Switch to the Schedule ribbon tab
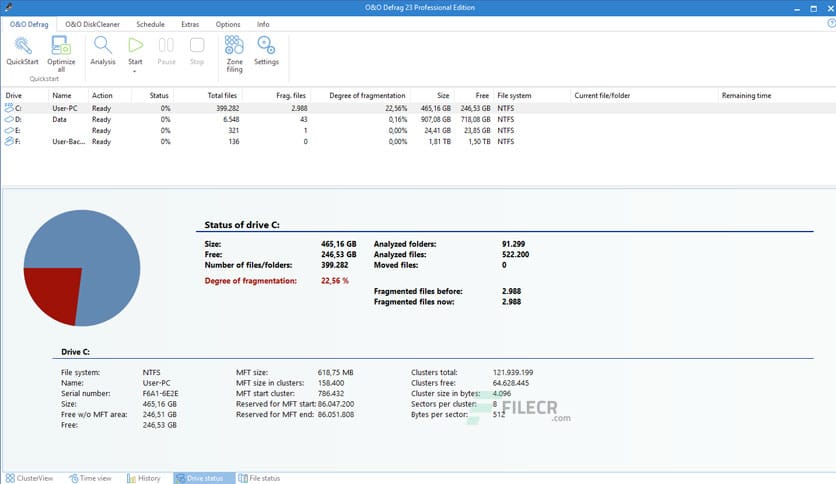This screenshot has height=484, width=836. [x=150, y=24]
